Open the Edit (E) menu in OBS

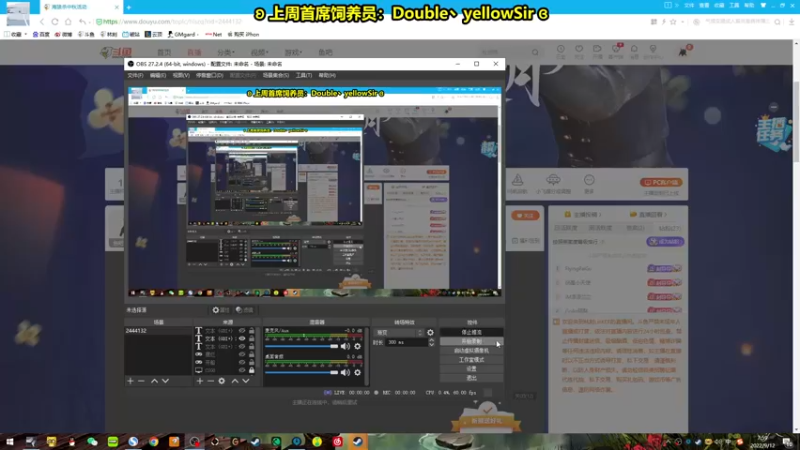158,75
